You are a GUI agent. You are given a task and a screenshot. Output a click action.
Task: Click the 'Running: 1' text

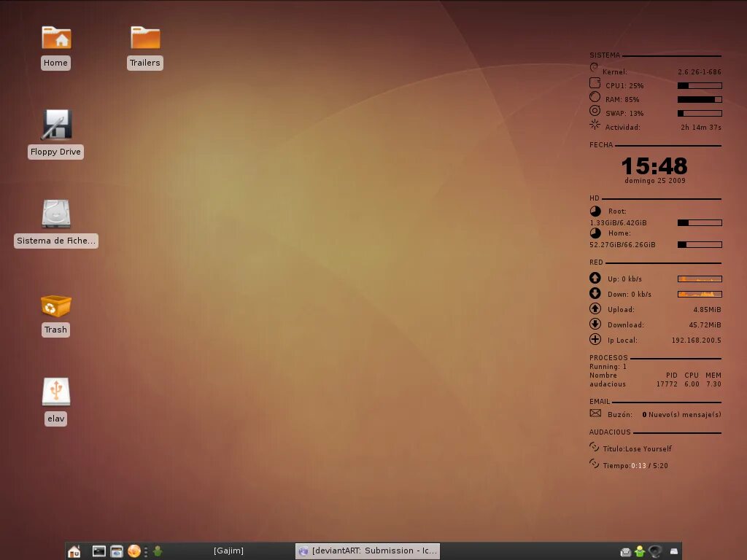(608, 367)
